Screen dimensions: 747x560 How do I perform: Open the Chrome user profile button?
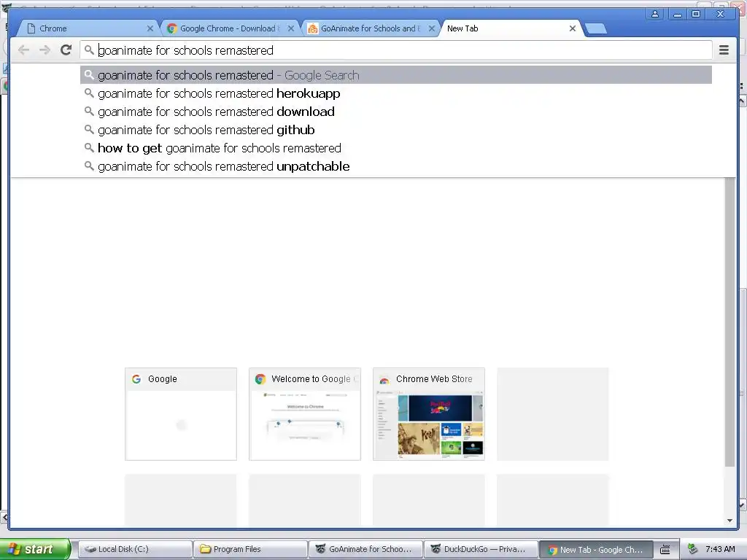[655, 15]
